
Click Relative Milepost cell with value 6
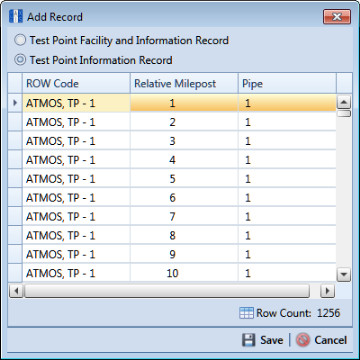coord(184,198)
